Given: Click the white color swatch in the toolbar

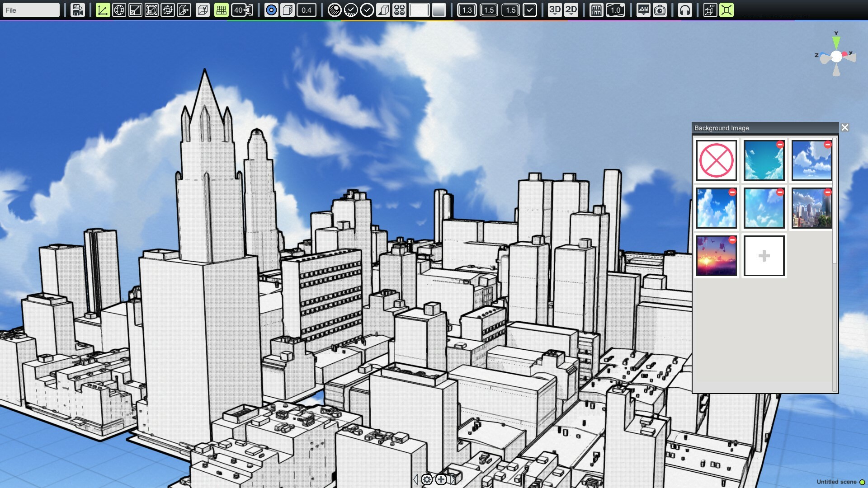Looking at the screenshot, I should pyautogui.click(x=418, y=10).
